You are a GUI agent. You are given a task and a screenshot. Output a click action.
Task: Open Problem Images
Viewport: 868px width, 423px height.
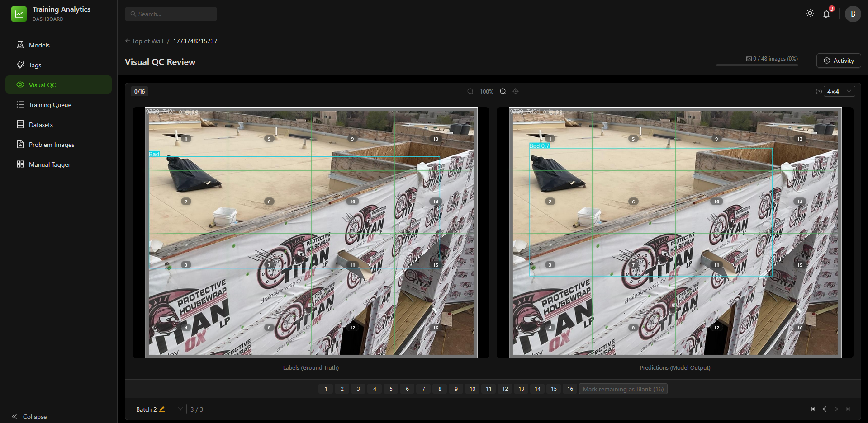coord(58,144)
